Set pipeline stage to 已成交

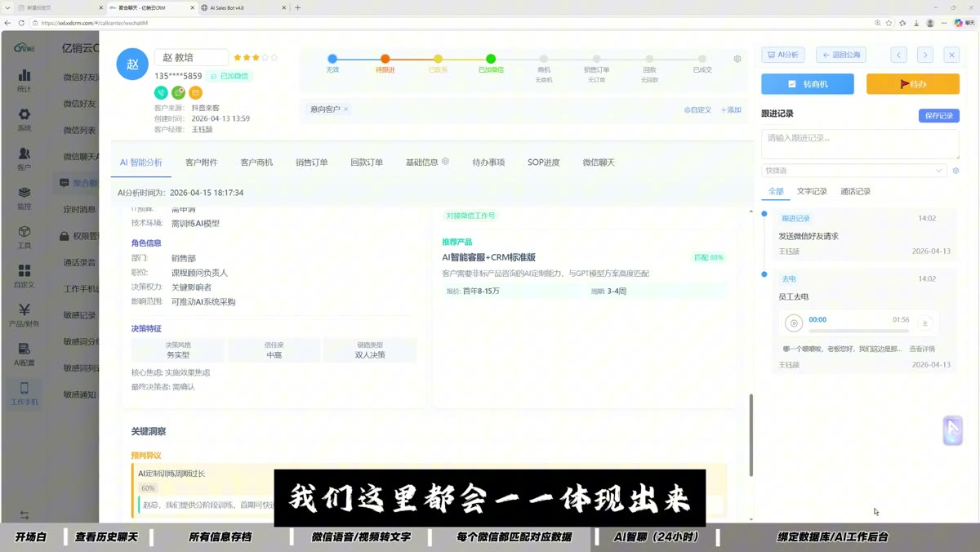(702, 59)
